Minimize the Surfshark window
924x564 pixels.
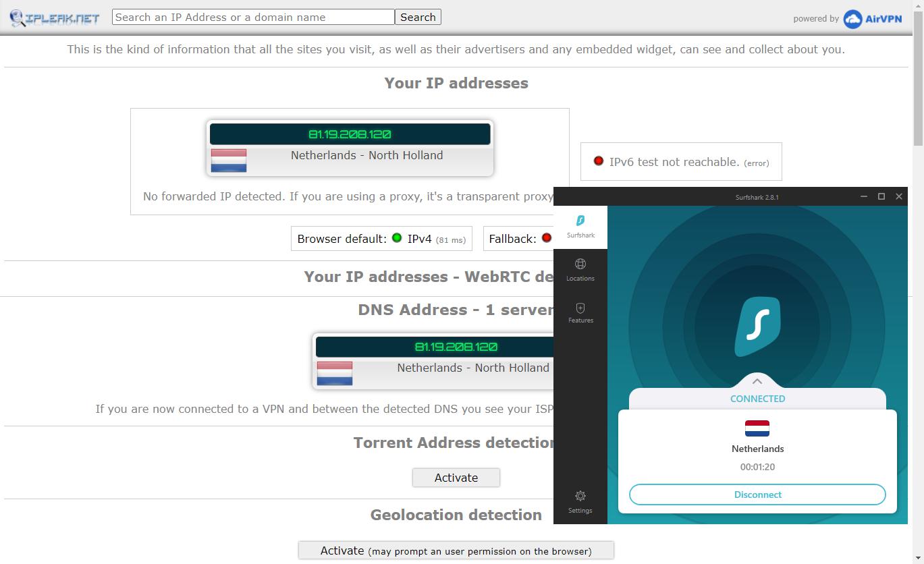863,196
